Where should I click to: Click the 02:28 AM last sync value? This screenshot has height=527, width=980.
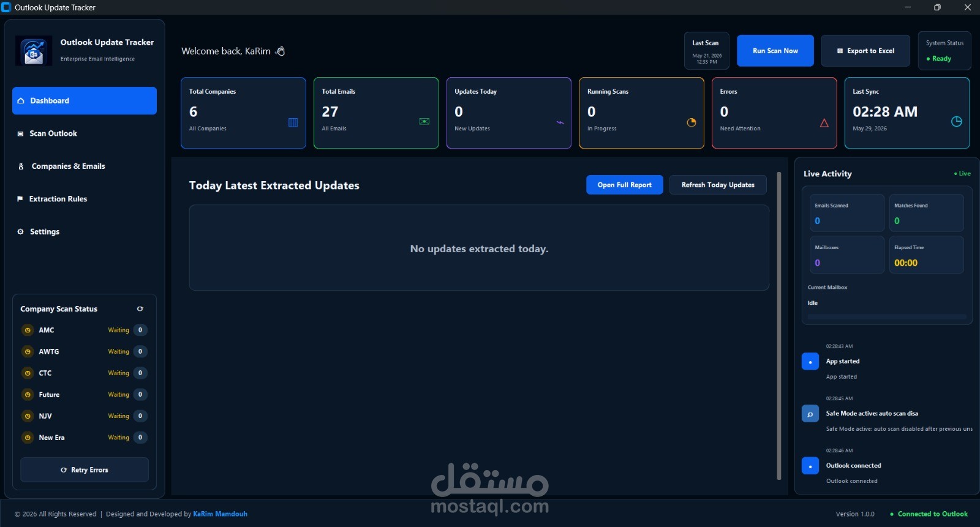[x=885, y=112]
